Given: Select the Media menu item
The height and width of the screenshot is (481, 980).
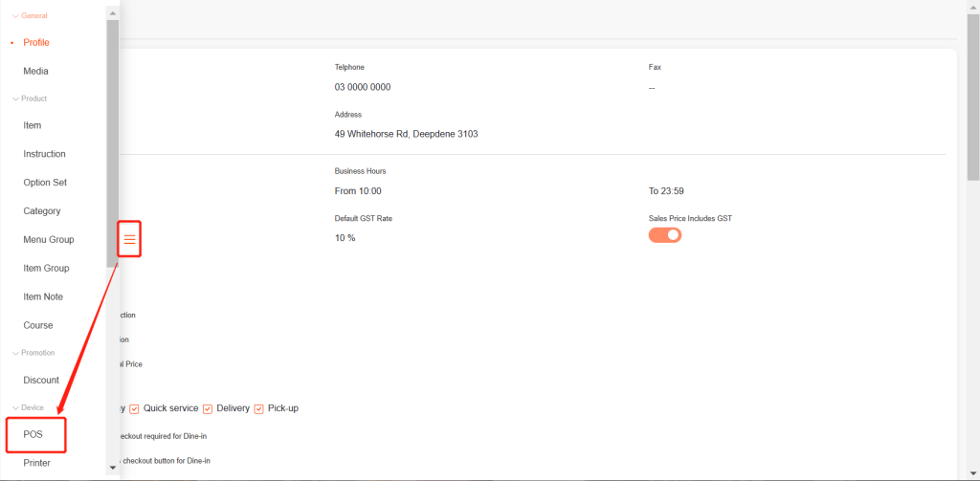Looking at the screenshot, I should point(36,71).
